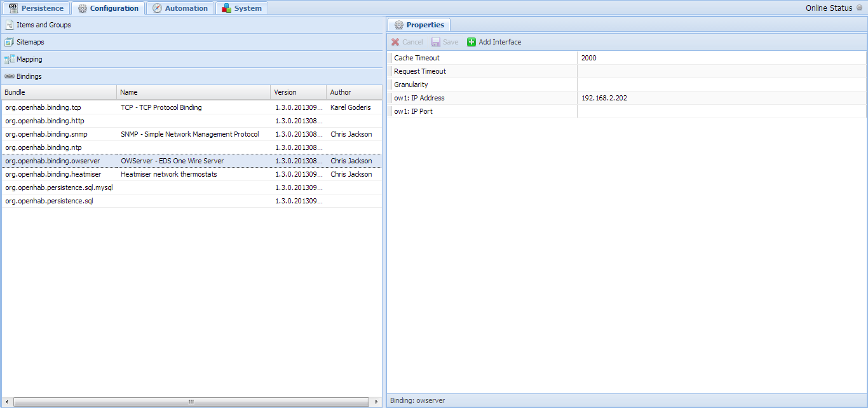
Task: Click the Save floppy disk icon
Action: point(436,42)
